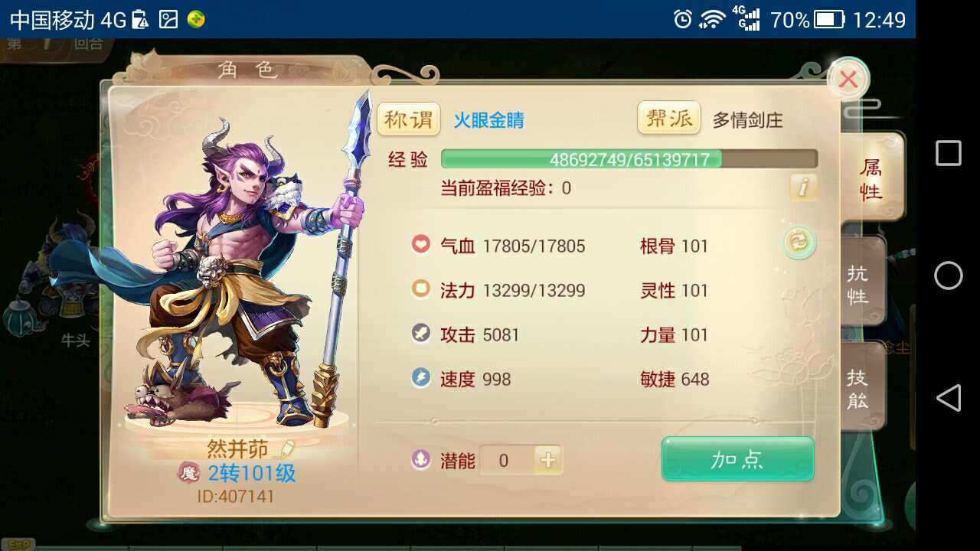Tap the purple 潜能 potential icon
Image resolution: width=980 pixels, height=551 pixels.
(420, 459)
